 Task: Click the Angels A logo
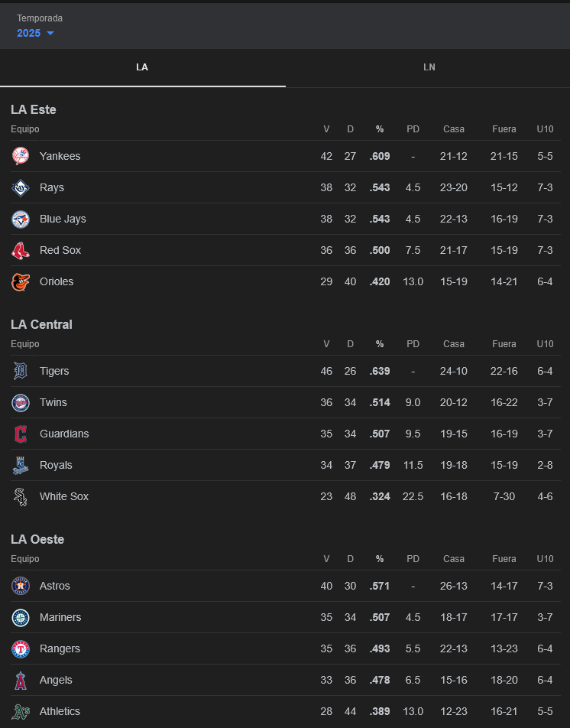(21, 680)
